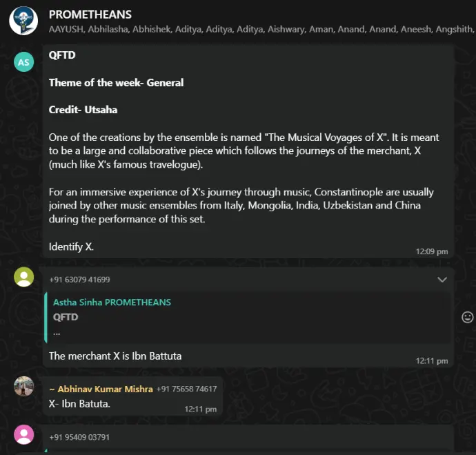The width and height of the screenshot is (476, 455).
Task: Click sender number +91 95409 03791
Action: pos(79,437)
